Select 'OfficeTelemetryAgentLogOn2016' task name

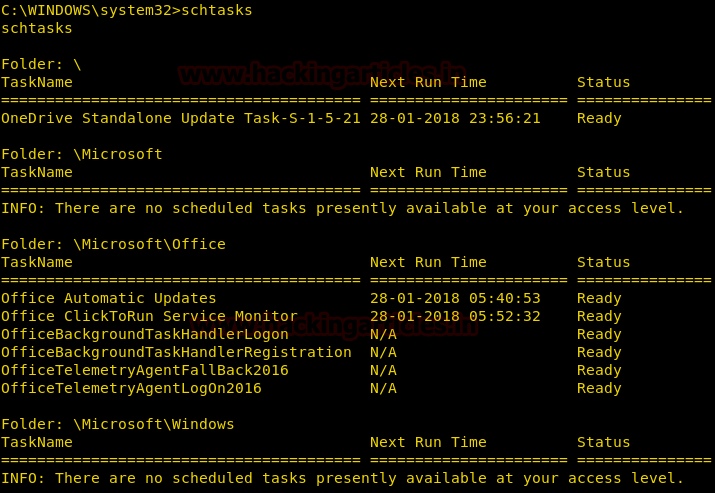click(131, 388)
